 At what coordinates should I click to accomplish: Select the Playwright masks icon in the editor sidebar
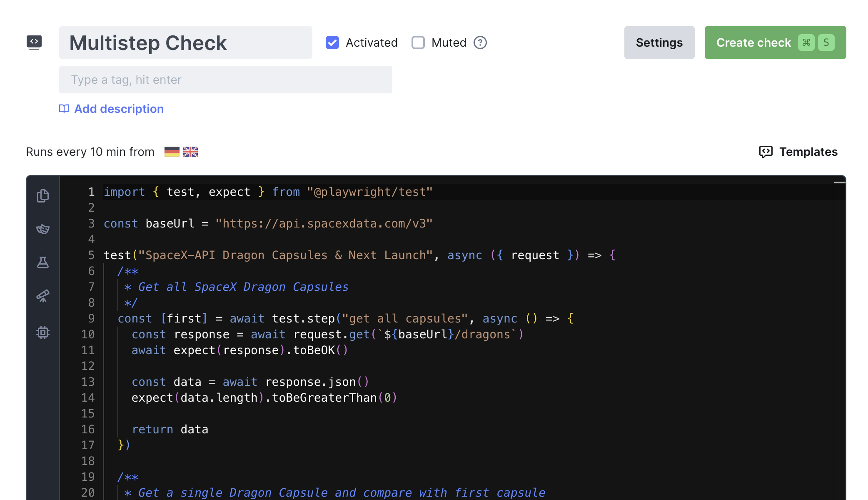[43, 229]
